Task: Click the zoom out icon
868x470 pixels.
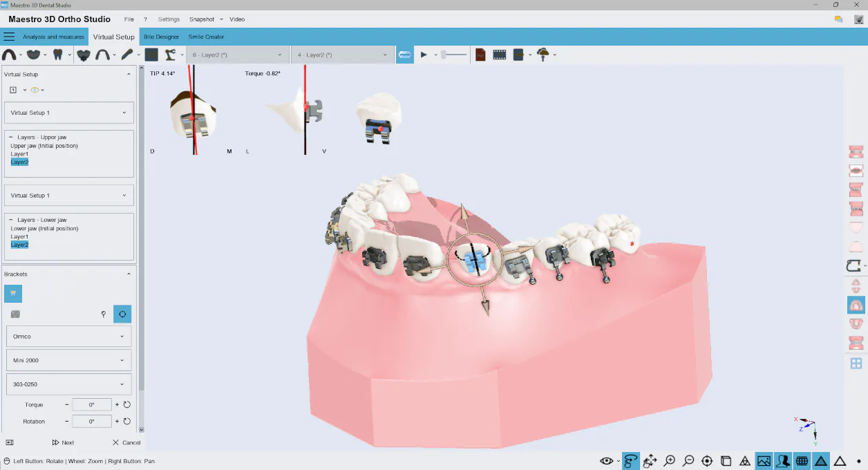Action: click(688, 461)
